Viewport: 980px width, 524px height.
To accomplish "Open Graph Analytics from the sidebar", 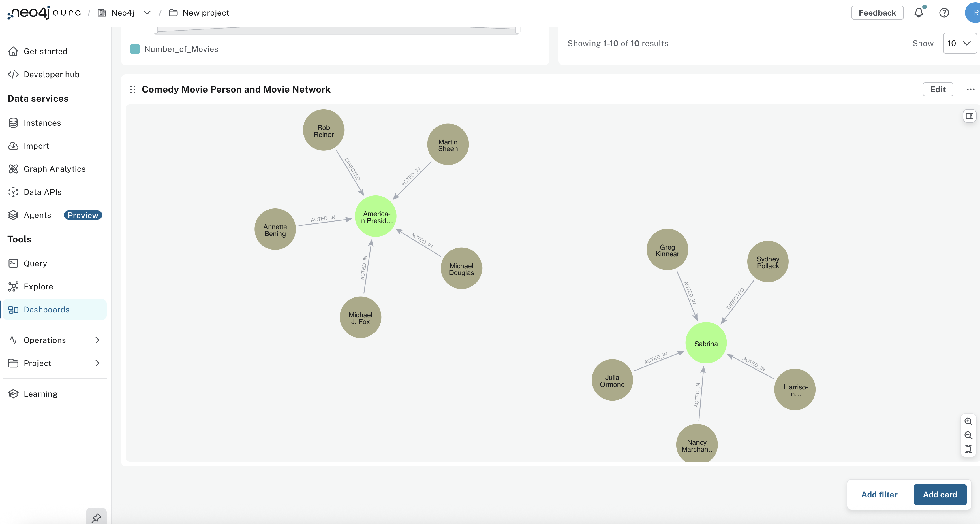I will [55, 168].
